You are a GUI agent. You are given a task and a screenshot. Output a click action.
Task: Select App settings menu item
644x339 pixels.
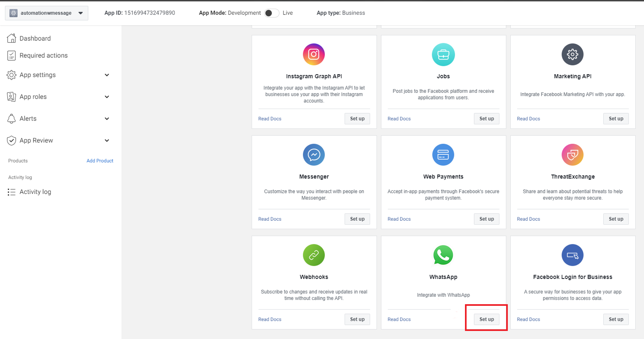tap(38, 75)
